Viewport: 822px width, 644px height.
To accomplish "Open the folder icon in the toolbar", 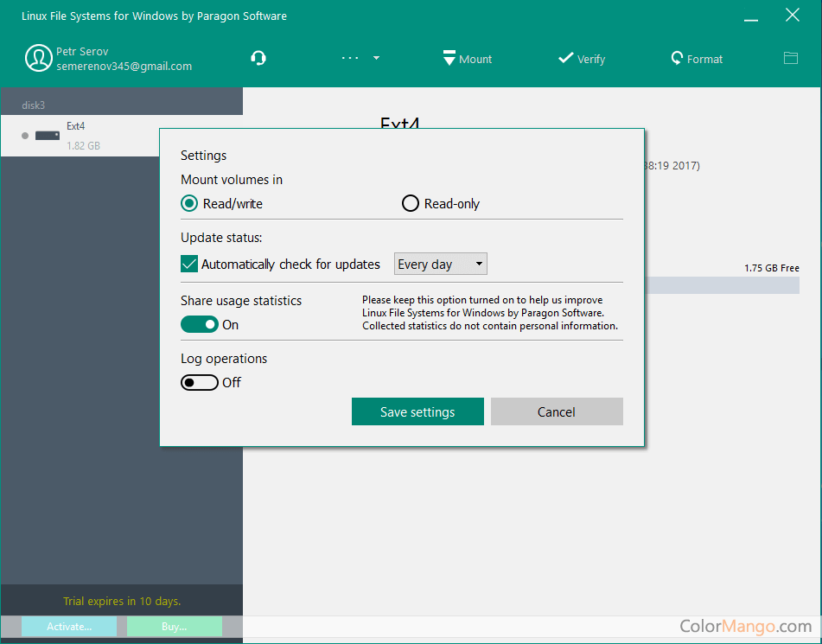I will [x=791, y=58].
